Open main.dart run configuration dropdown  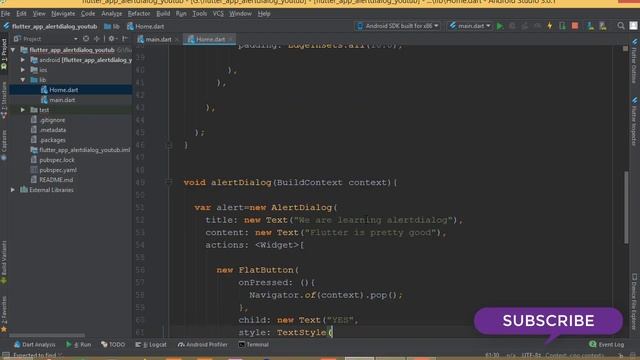(470, 26)
